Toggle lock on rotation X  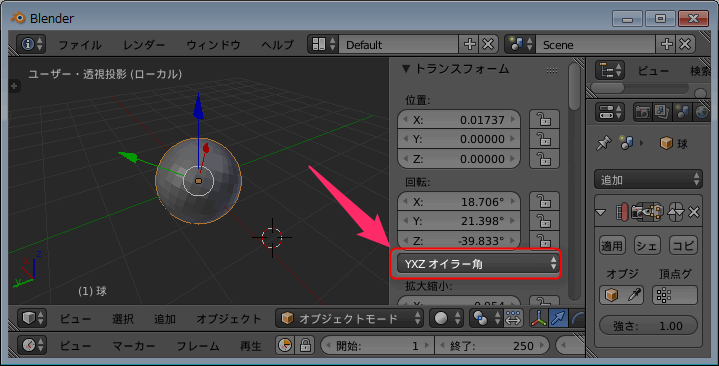(x=544, y=202)
